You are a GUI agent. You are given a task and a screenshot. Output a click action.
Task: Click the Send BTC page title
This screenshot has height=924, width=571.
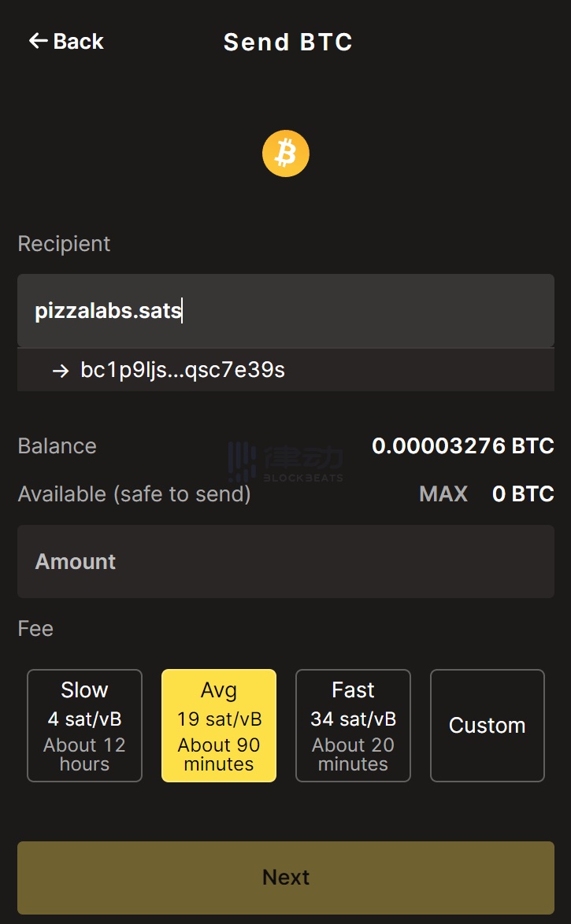[287, 42]
